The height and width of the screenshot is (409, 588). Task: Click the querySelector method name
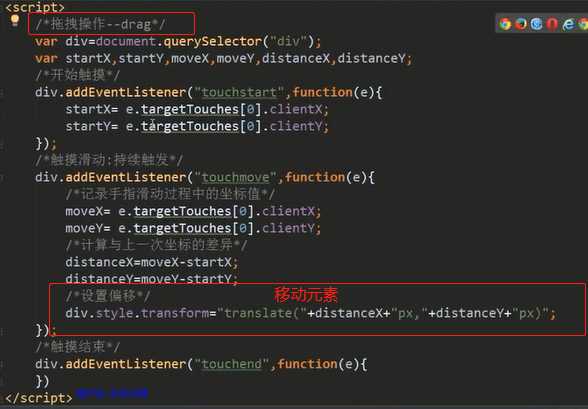[x=213, y=41]
